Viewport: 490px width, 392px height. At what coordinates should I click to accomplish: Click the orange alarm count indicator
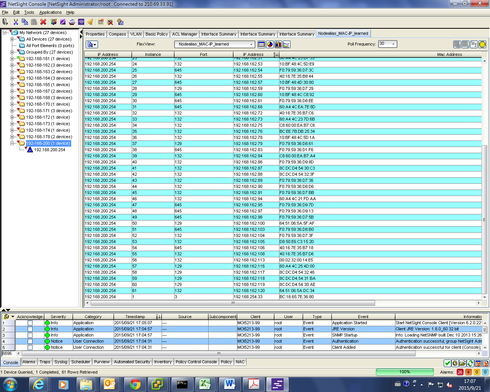pyautogui.click(x=468, y=372)
